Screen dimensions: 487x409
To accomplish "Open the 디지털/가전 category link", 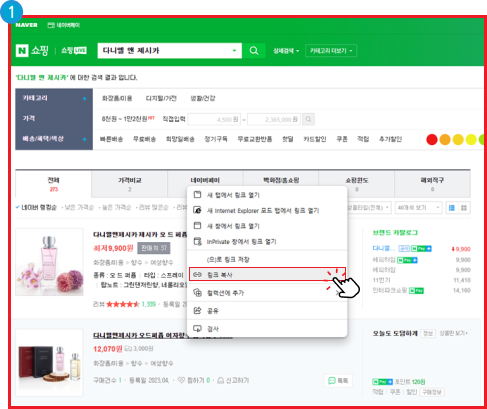I will 161,98.
